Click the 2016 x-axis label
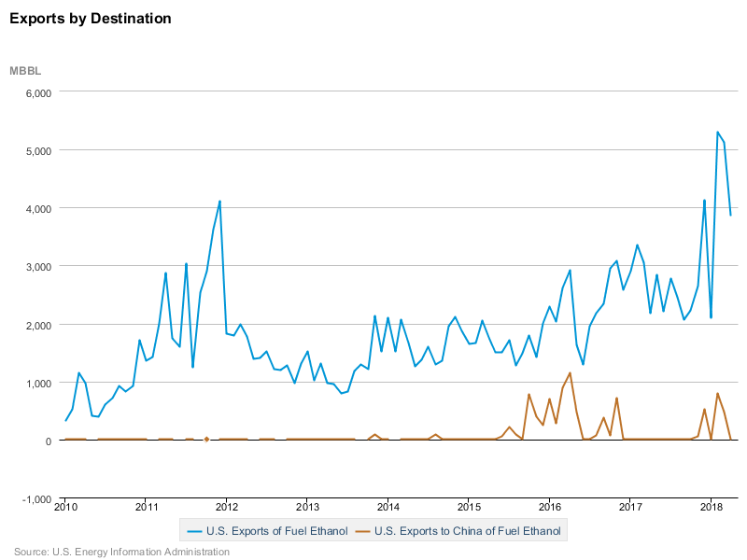Viewport: 747px width, 560px height. [x=550, y=507]
